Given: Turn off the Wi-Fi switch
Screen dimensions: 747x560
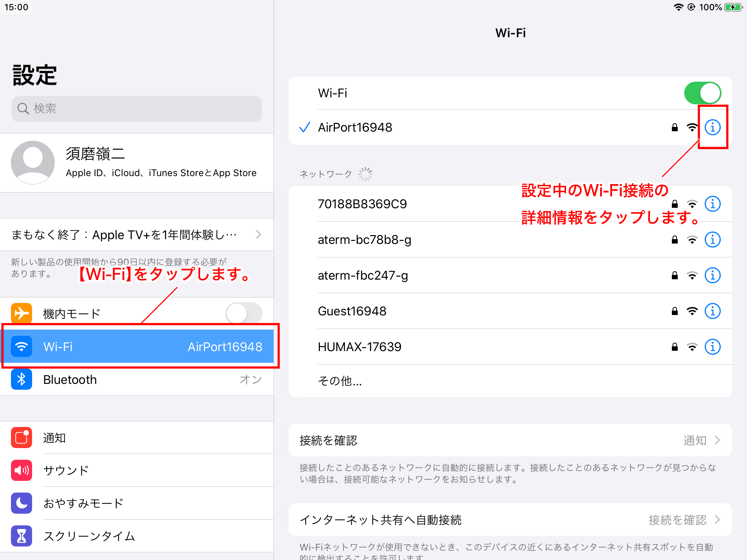Looking at the screenshot, I should (x=702, y=93).
